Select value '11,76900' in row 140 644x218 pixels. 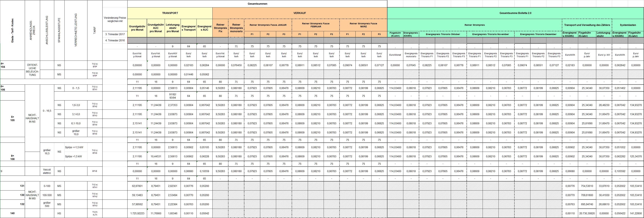[x=156, y=213]
